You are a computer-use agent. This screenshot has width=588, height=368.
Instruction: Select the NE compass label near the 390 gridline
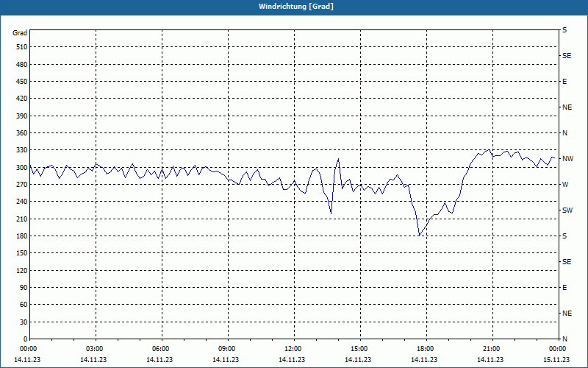(x=567, y=107)
